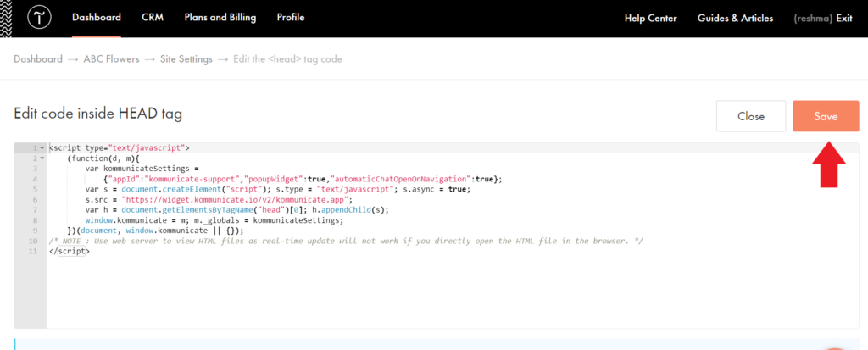Image resolution: width=868 pixels, height=350 pixels.
Task: Click the widget.kommunicate.io URL string
Action: 235,199
